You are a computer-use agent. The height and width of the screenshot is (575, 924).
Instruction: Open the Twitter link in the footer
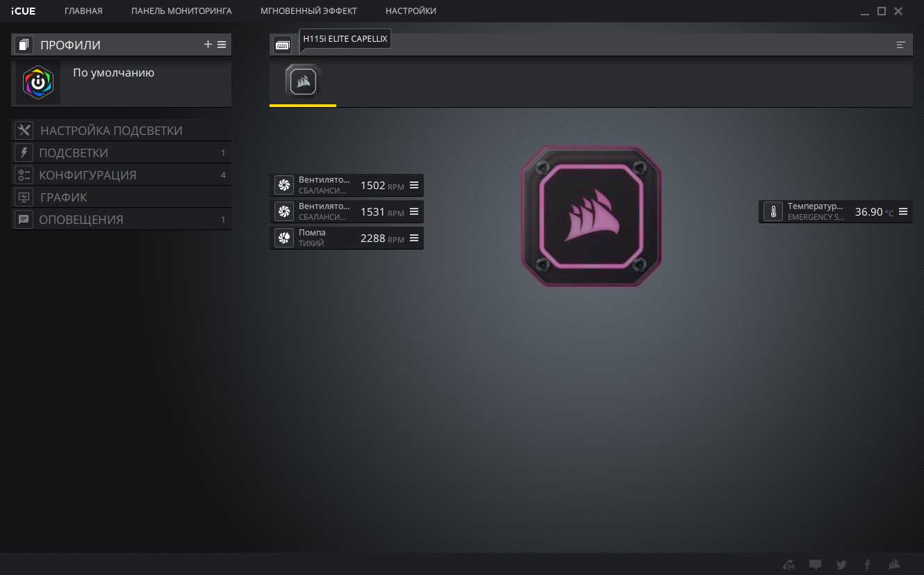pos(841,565)
